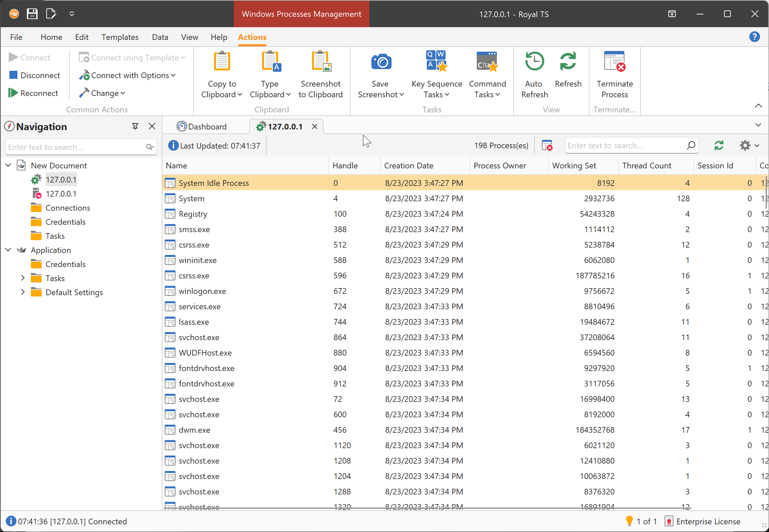Viewport: 769px width, 532px height.
Task: Open the Connect with Options dropdown
Action: coord(127,75)
